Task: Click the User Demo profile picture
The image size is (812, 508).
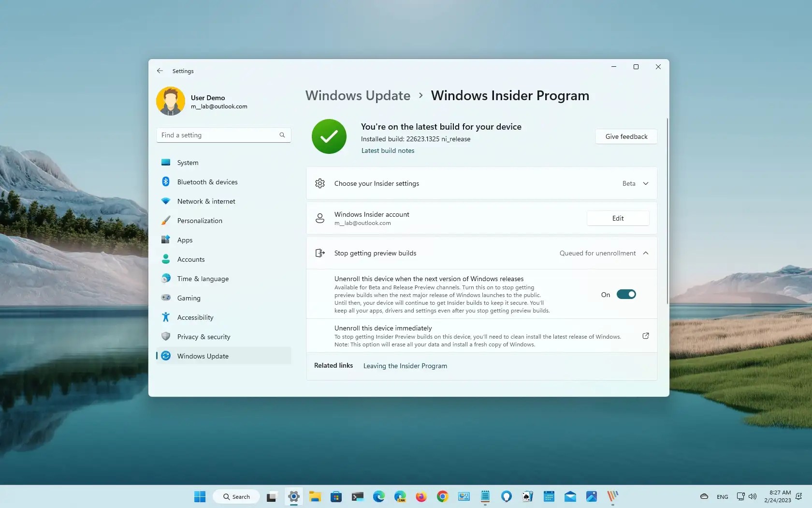Action: (170, 101)
